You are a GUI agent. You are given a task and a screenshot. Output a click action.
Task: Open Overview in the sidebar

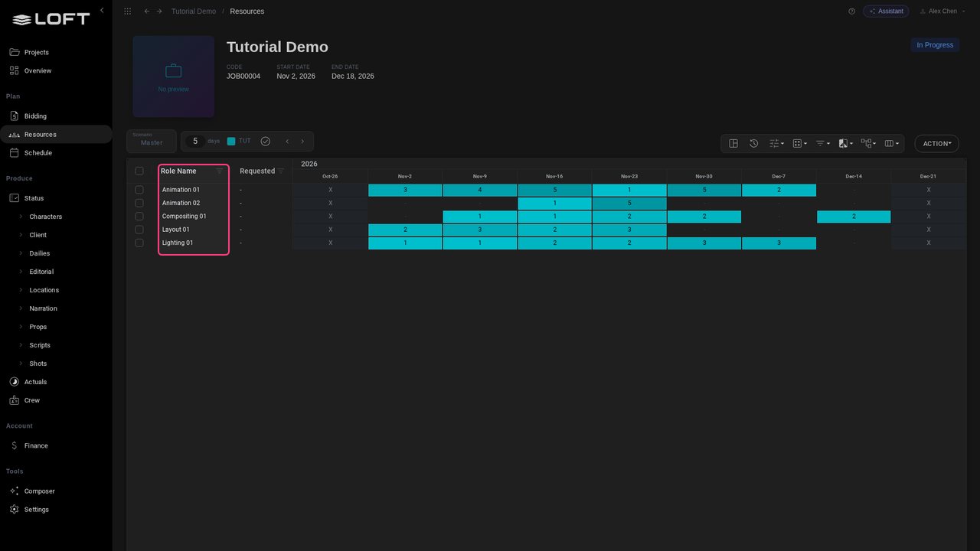coord(56,70)
